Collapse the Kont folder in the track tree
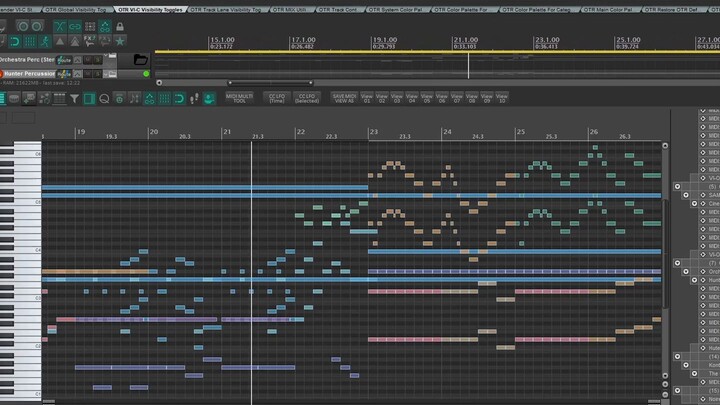This screenshot has height=405, width=720. (686, 365)
